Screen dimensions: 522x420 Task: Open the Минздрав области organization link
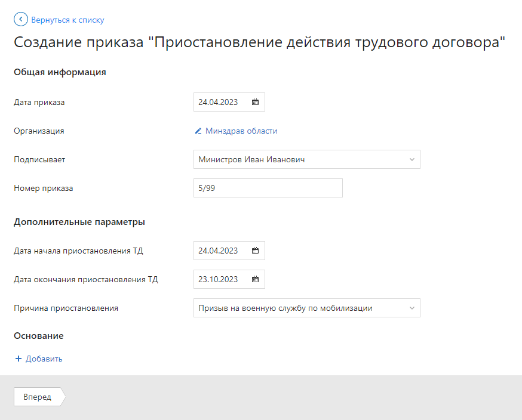(x=241, y=131)
